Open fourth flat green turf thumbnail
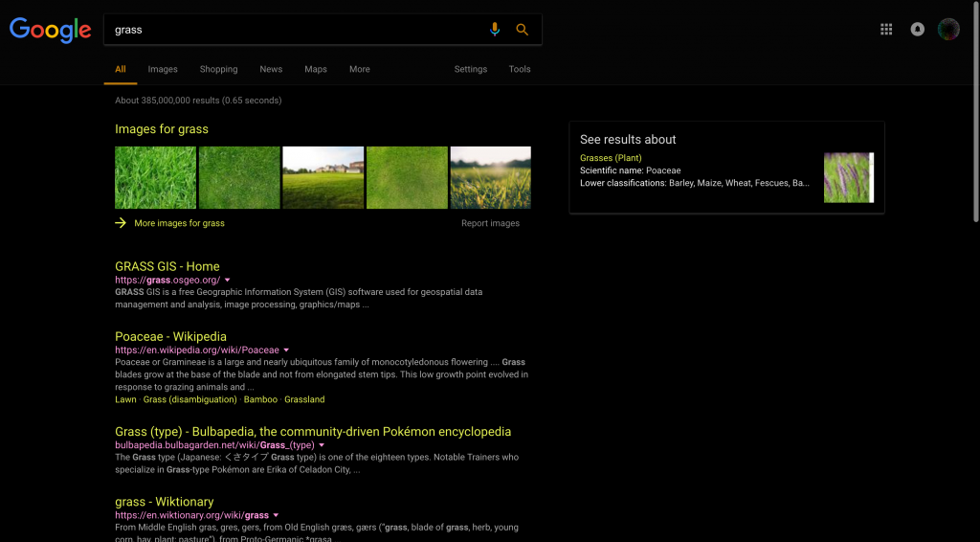 [407, 177]
